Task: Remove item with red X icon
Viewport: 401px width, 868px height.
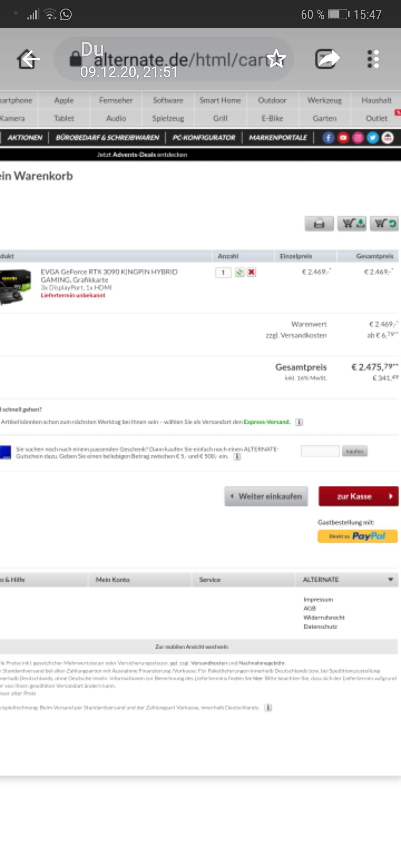Action: pyautogui.click(x=251, y=272)
